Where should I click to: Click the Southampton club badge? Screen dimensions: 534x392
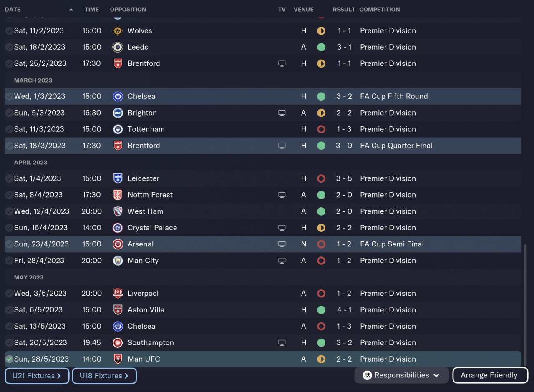[118, 343]
